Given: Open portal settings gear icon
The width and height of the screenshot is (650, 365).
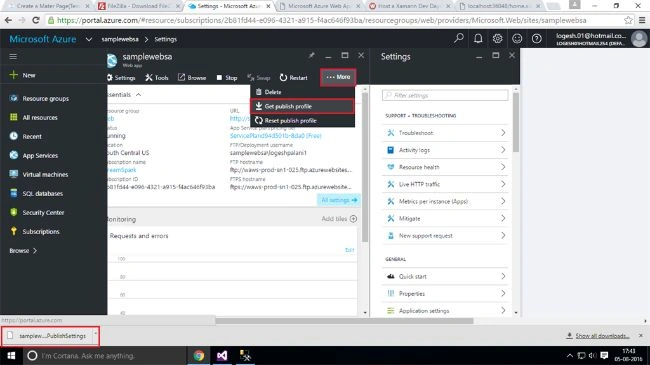Looking at the screenshot, I should [497, 39].
